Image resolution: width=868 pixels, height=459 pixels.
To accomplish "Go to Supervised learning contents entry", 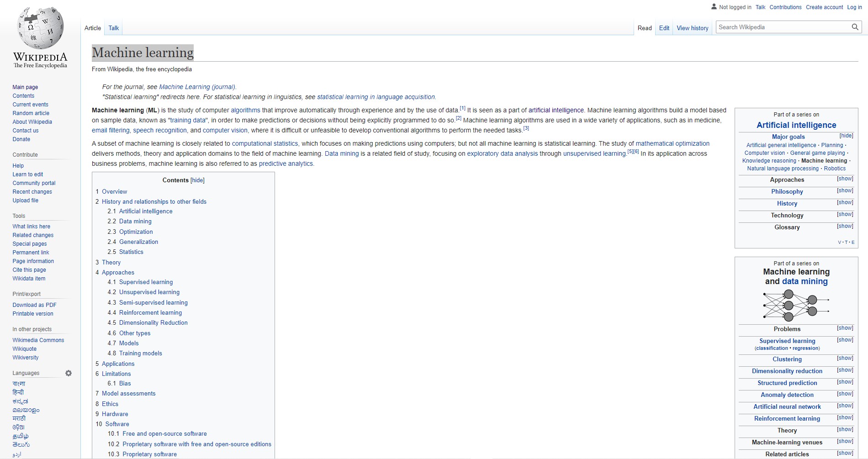I will (x=146, y=282).
